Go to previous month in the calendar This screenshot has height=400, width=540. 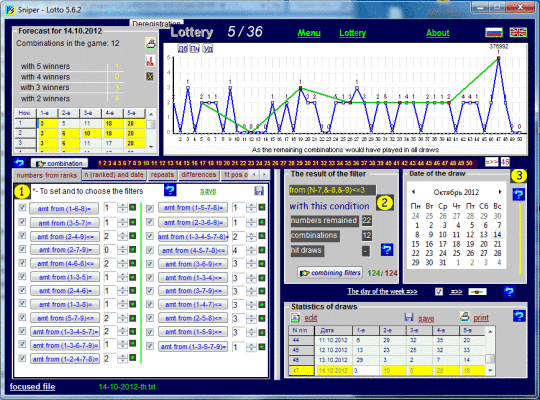coord(413,192)
